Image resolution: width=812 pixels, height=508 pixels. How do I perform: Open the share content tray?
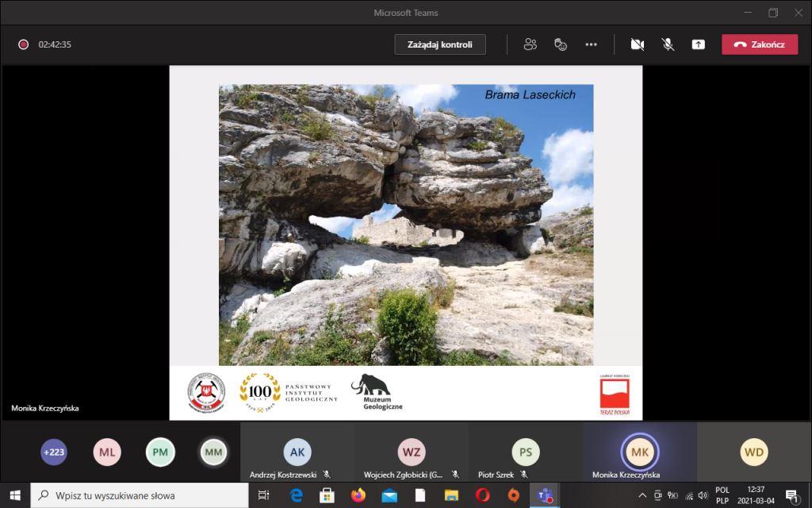tap(698, 44)
